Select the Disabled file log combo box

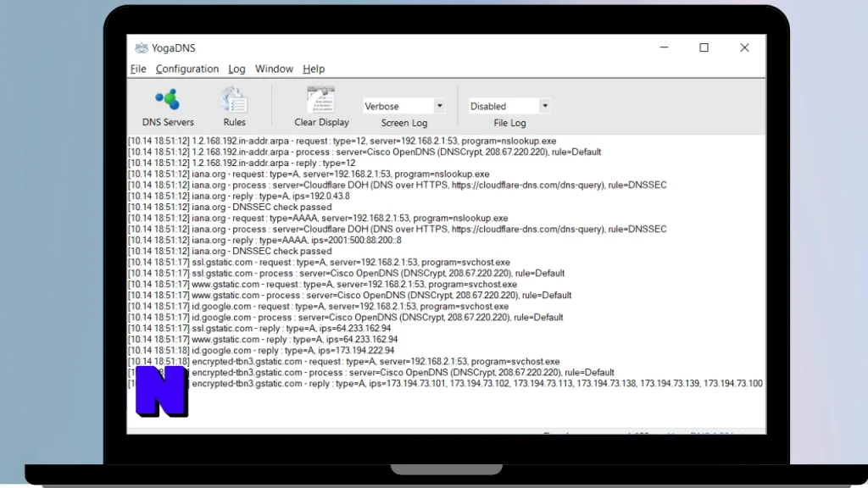(509, 106)
